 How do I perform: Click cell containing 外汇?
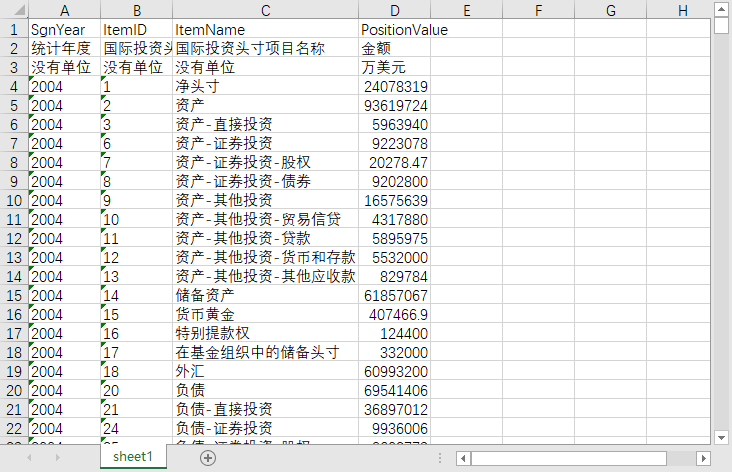coord(266,371)
